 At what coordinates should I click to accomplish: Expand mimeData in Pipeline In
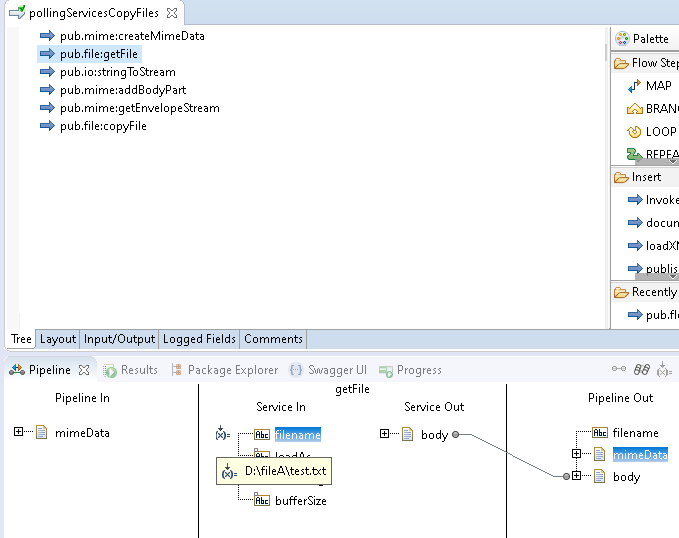click(18, 432)
